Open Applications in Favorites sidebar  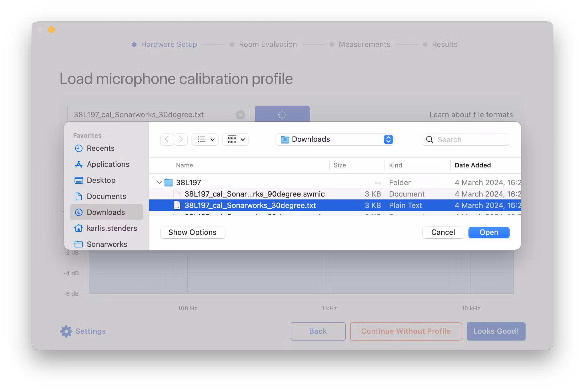click(x=108, y=164)
